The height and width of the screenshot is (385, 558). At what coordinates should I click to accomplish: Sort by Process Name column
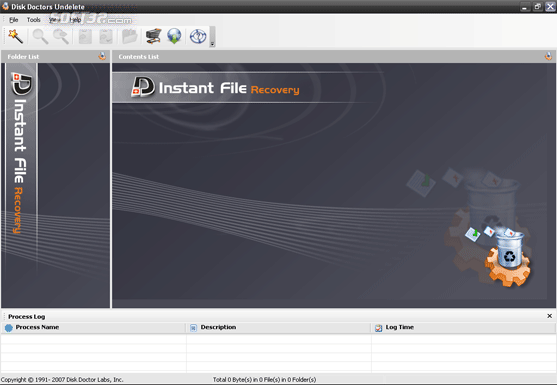tap(93, 327)
